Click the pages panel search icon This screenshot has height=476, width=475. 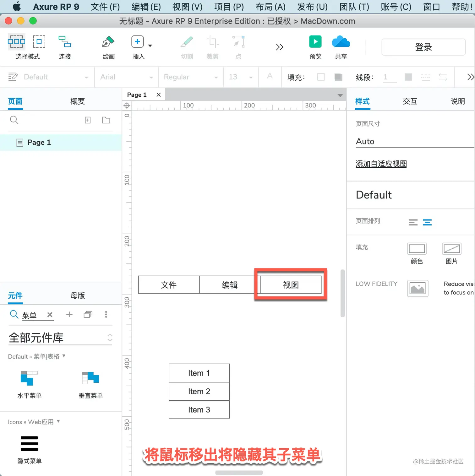point(14,120)
